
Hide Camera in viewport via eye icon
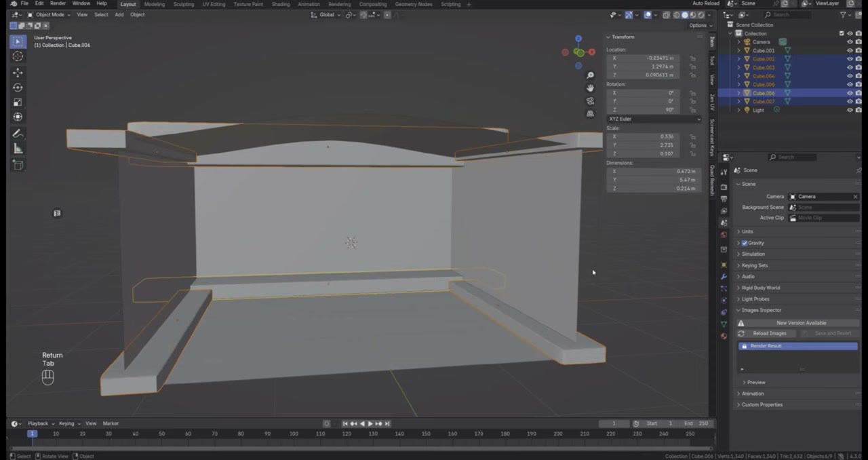pos(850,42)
